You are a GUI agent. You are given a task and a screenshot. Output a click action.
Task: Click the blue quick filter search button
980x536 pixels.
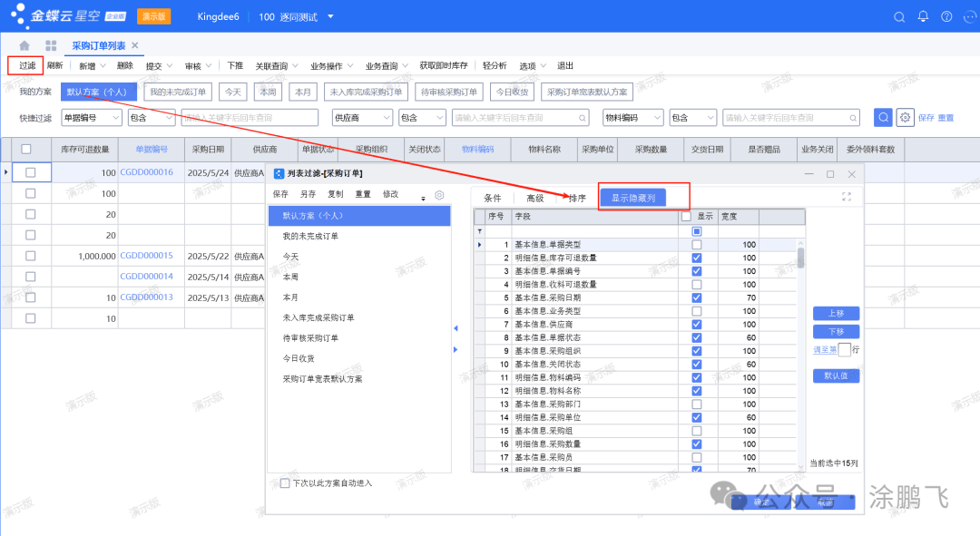pos(883,117)
